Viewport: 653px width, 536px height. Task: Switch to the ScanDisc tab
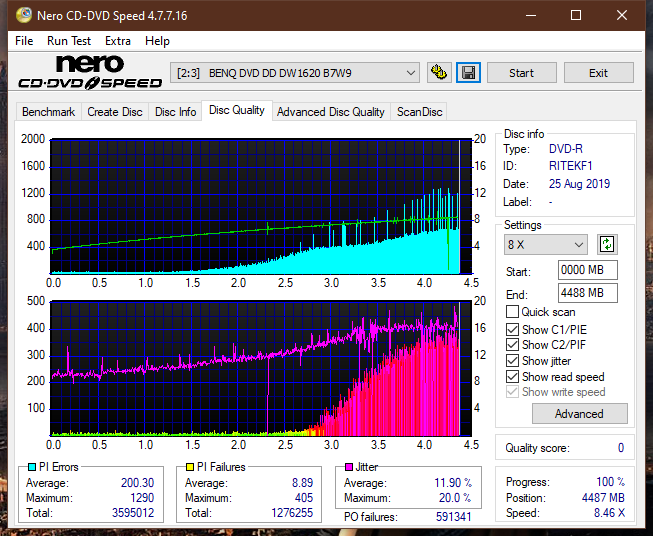click(419, 112)
